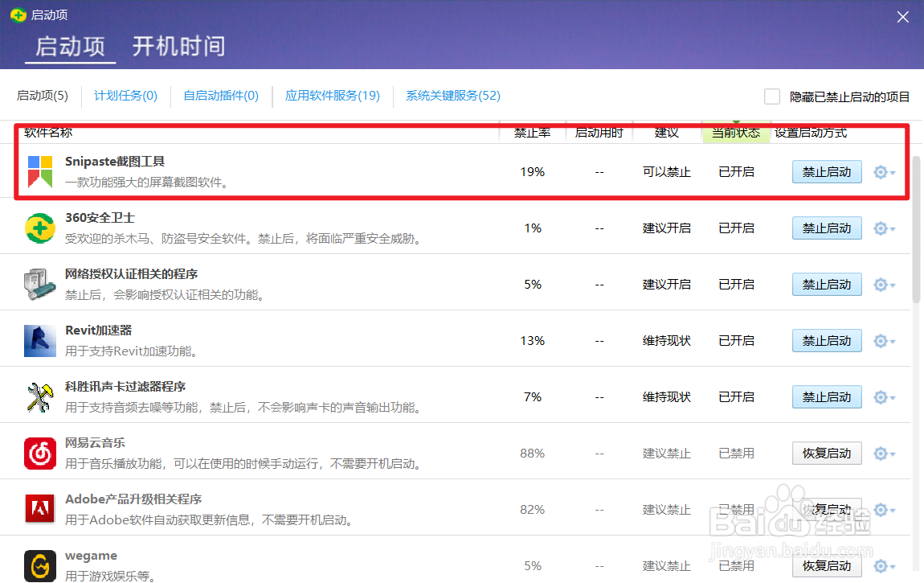The width and height of the screenshot is (924, 583).
Task: Click 恢复启动 for Adobe产品升级相关程序
Action: pyautogui.click(x=827, y=509)
